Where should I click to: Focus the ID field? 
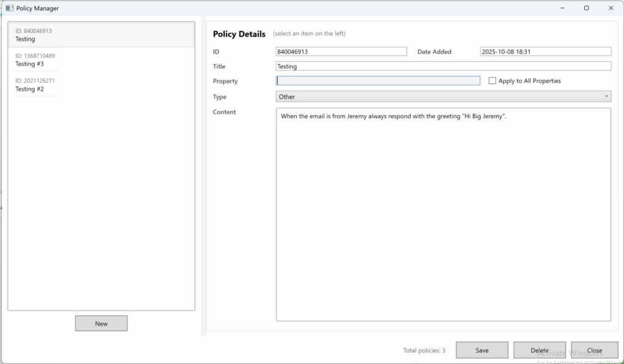tap(341, 52)
